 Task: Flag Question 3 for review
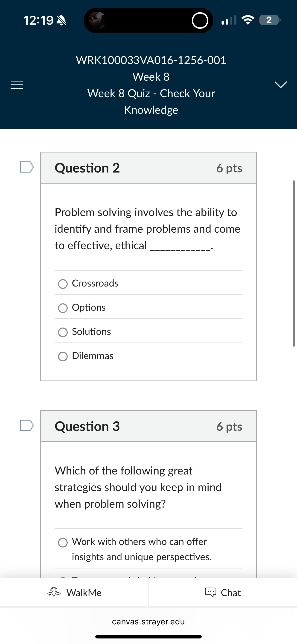[x=27, y=425]
